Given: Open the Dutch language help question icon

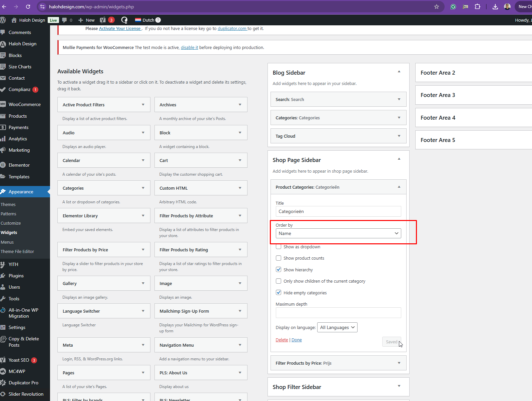Looking at the screenshot, I should [x=158, y=20].
